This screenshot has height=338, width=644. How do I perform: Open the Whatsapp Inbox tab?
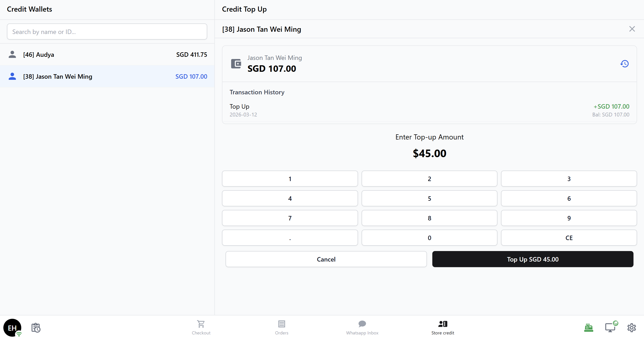[362, 327]
